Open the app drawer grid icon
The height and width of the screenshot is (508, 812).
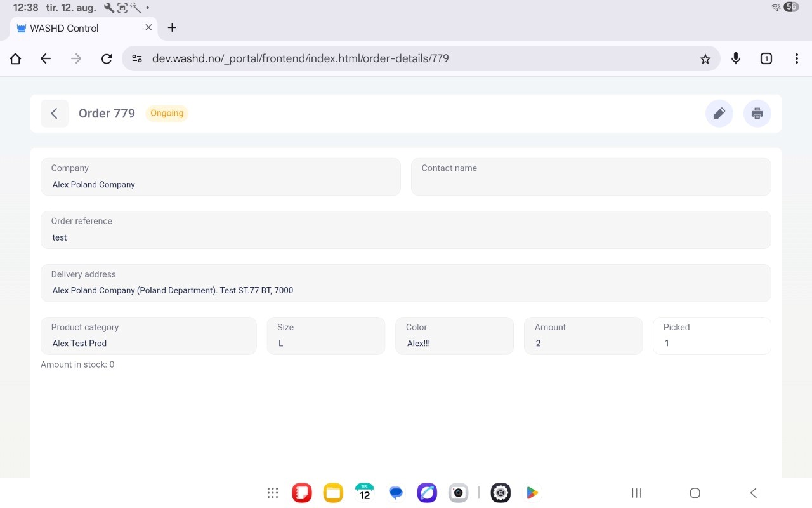273,493
